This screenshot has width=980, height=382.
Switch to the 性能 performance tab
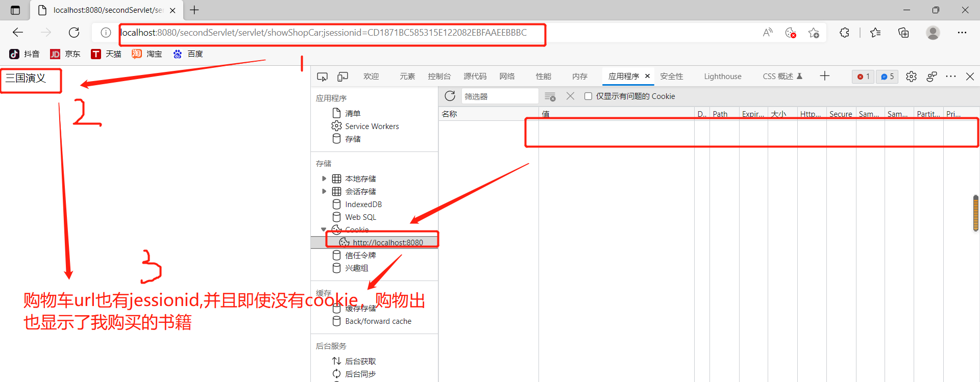click(544, 77)
